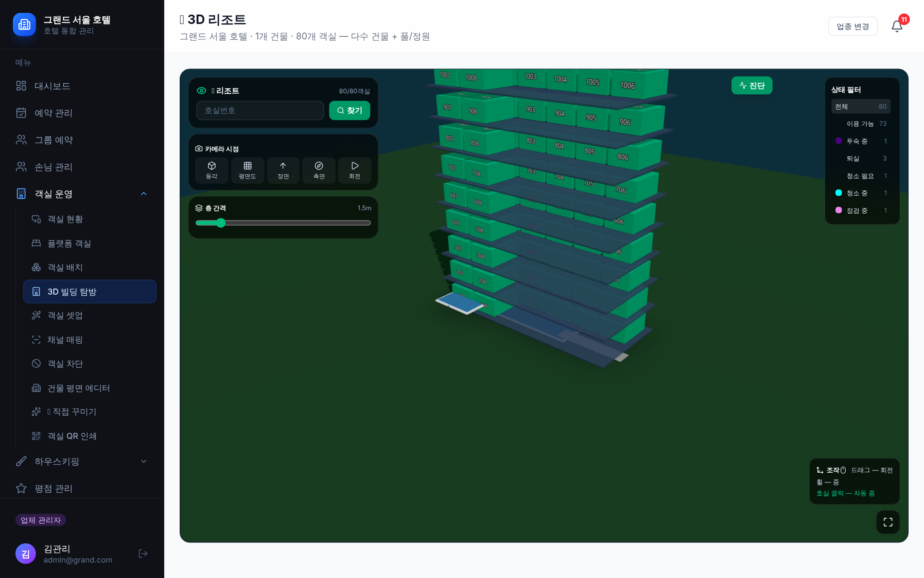Image resolution: width=924 pixels, height=578 pixels.
Task: Select room 1005 in the 3D building
Action: point(592,82)
